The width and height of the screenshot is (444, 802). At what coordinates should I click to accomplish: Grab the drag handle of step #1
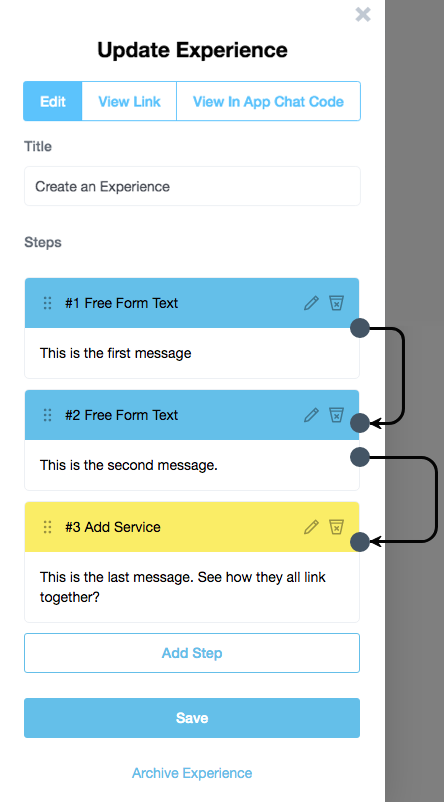pyautogui.click(x=48, y=303)
